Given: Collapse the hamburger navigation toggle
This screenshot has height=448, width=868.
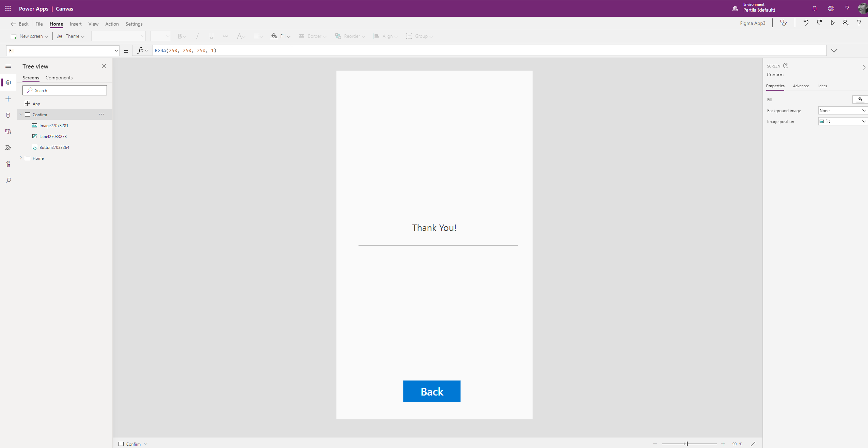Looking at the screenshot, I should 8,66.
